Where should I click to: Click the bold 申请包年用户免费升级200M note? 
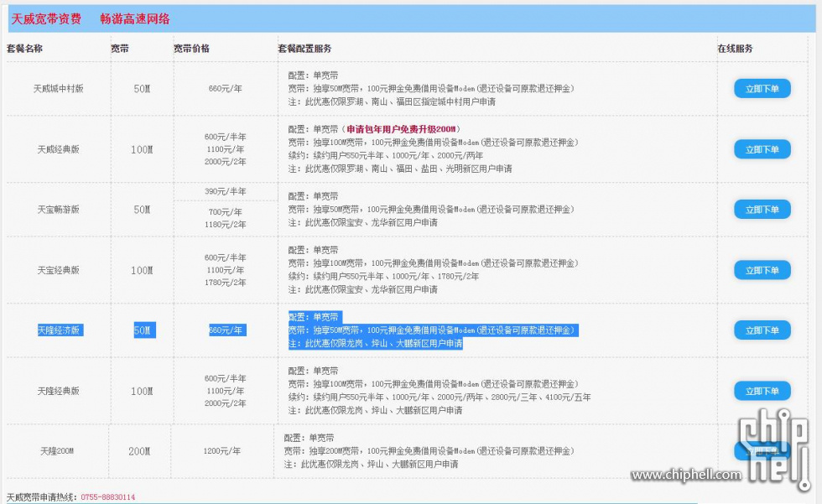click(402, 129)
